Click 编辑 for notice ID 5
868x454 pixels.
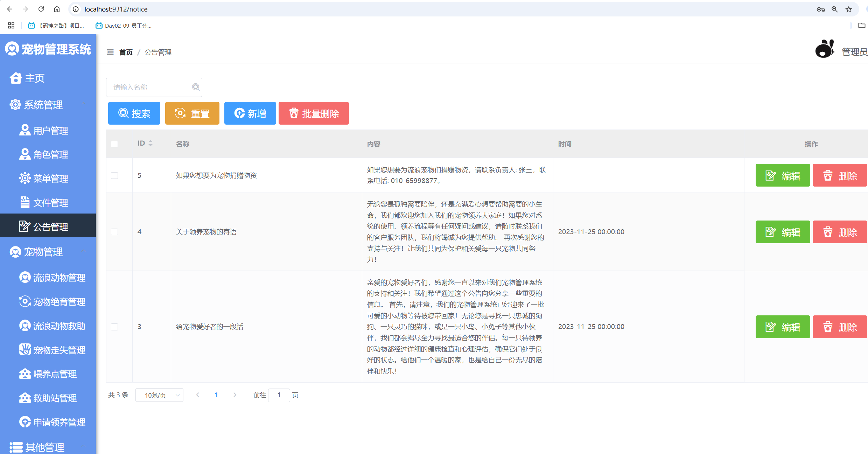[x=783, y=175]
